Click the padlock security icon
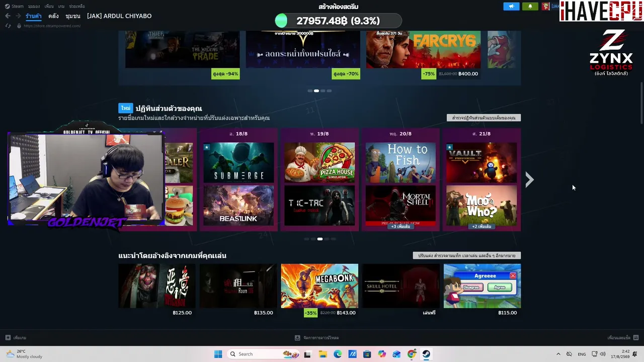This screenshot has height=362, width=644. [19, 26]
